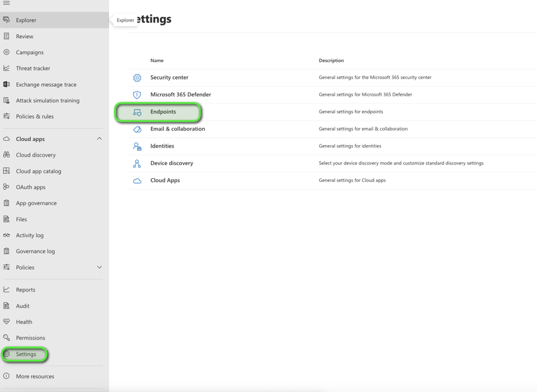
Task: Click the Health heart icon in sidebar
Action: (7, 322)
